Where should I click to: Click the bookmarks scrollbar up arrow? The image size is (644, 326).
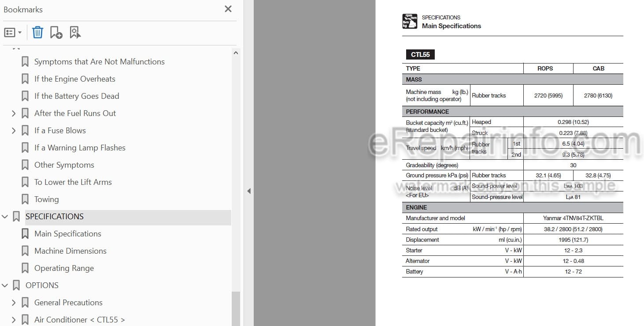pyautogui.click(x=236, y=53)
